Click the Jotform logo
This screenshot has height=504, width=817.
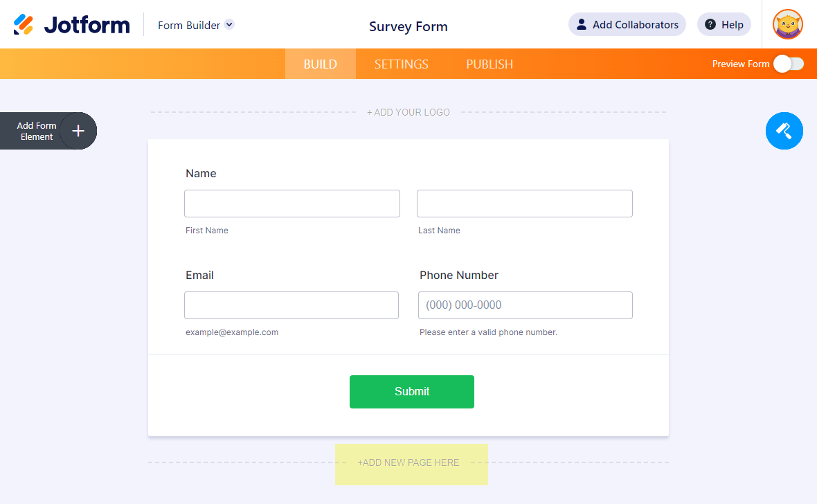[71, 25]
